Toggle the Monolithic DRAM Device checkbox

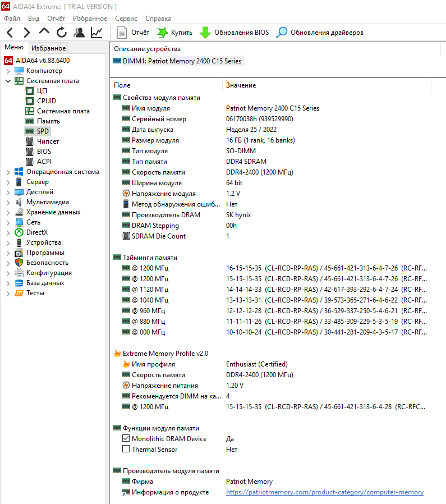126,438
